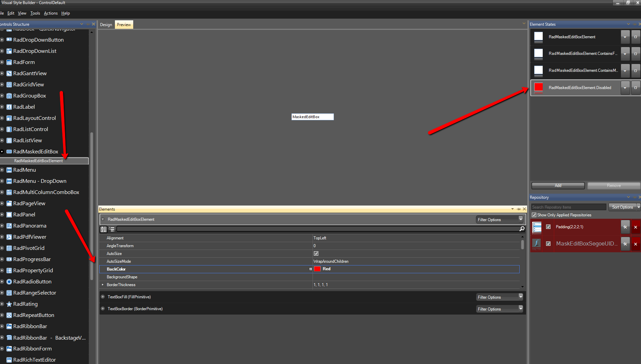Open the Edit menu

pyautogui.click(x=11, y=13)
